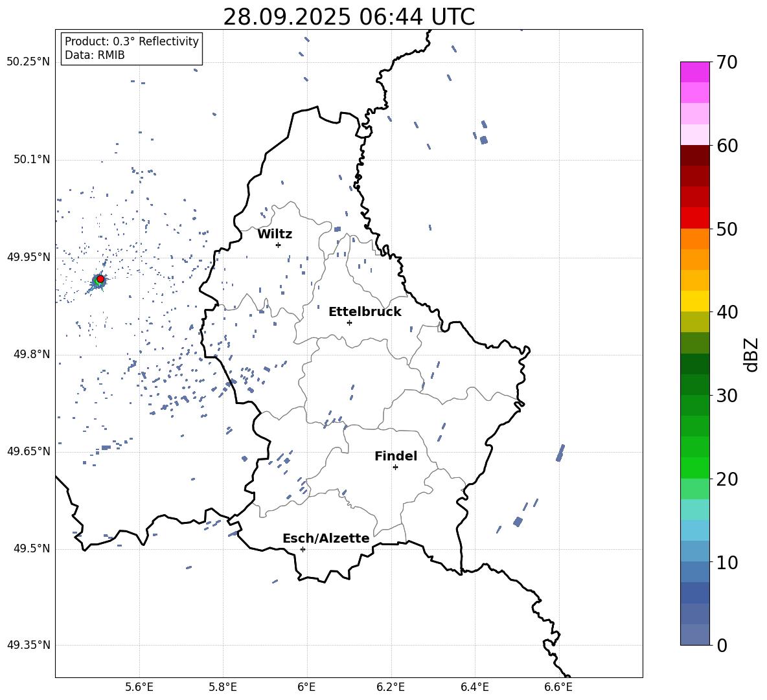Click the light blue colorbar segment above 10
767x700 pixels.
694,552
